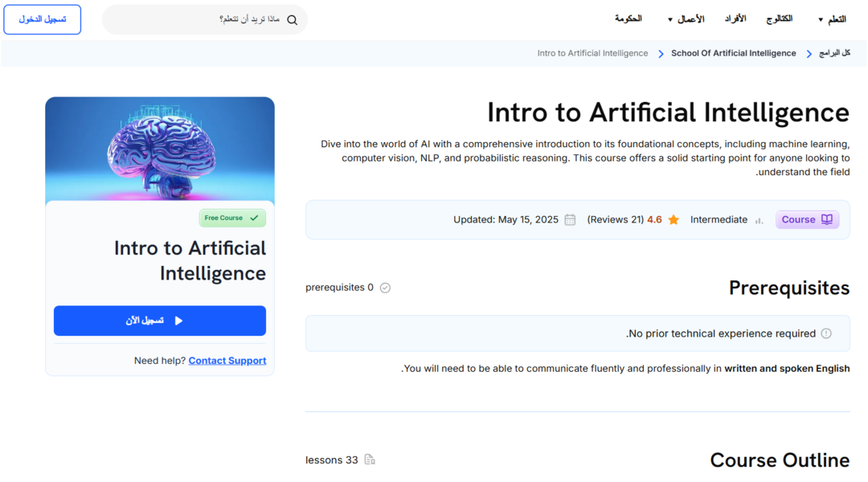The height and width of the screenshot is (482, 868).
Task: Click the difficulty bars icon near Intermediate
Action: tap(759, 220)
